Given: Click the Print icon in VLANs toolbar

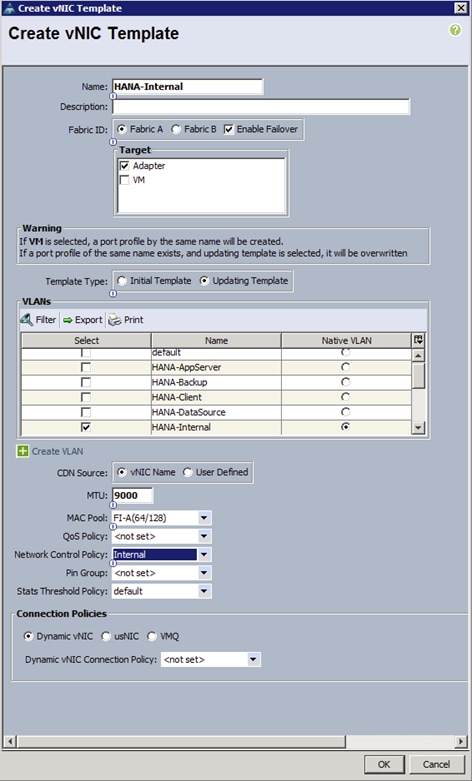Looking at the screenshot, I should (x=115, y=320).
